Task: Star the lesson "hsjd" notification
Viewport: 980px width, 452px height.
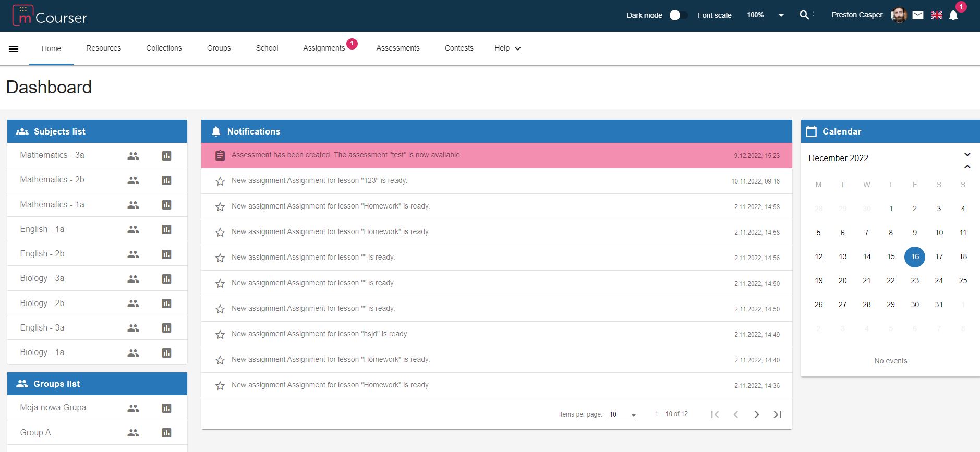Action: 220,335
